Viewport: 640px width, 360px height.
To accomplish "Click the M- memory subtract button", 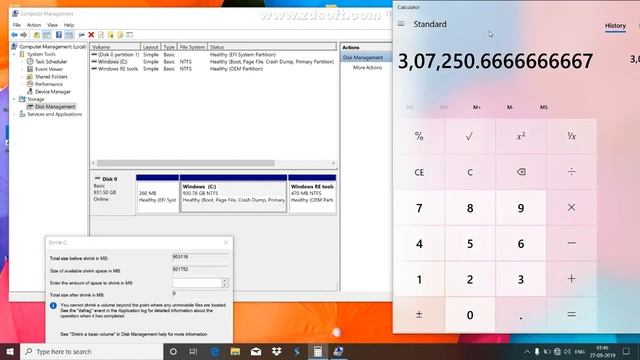I will click(510, 107).
